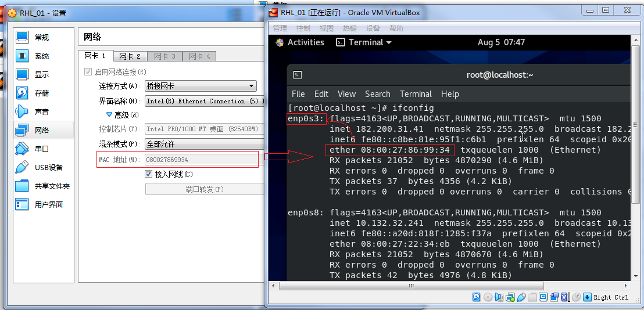Switch to the 网卡 4 tab

pyautogui.click(x=199, y=56)
